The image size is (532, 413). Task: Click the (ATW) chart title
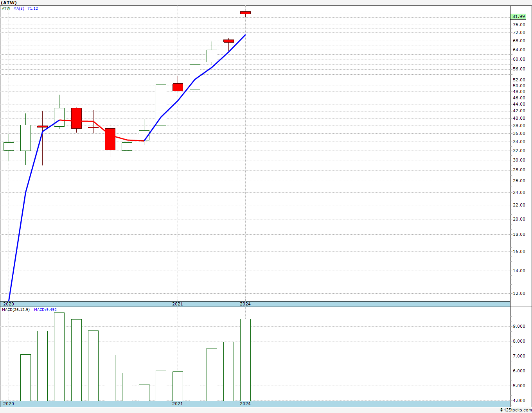click(x=9, y=2)
